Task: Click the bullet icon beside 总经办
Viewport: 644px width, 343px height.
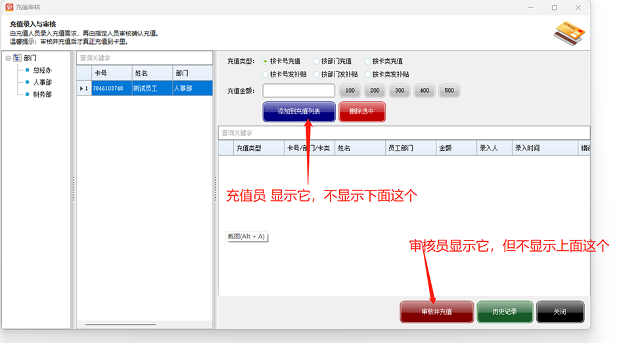Action: pyautogui.click(x=28, y=70)
